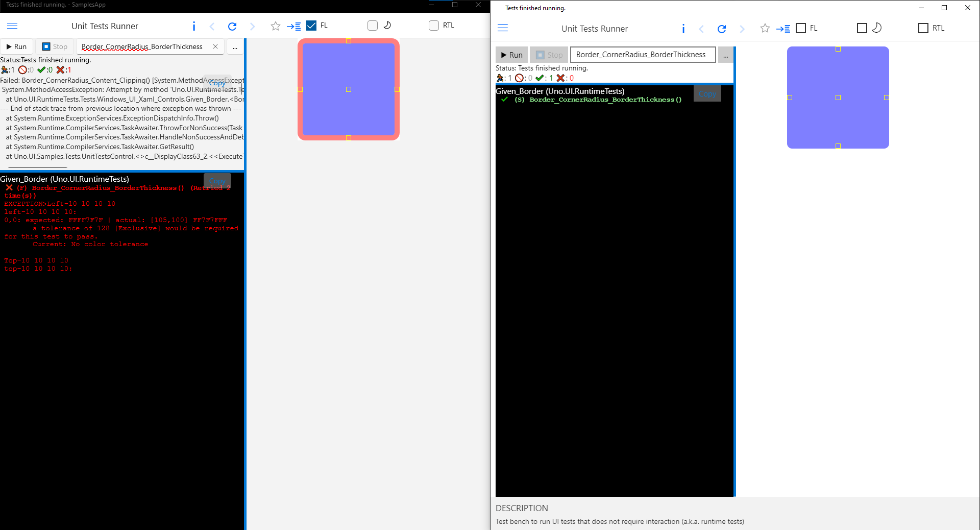This screenshot has width=980, height=530.
Task: Refresh the current test sample
Action: 232,26
